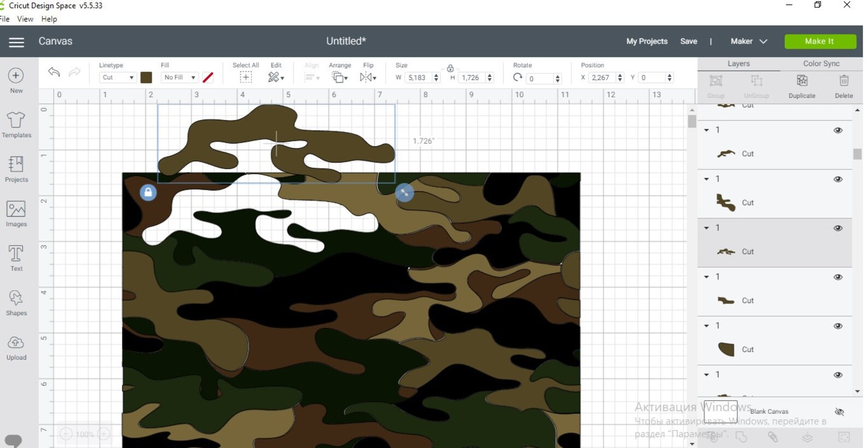Click the width stepper arrows

pyautogui.click(x=436, y=78)
